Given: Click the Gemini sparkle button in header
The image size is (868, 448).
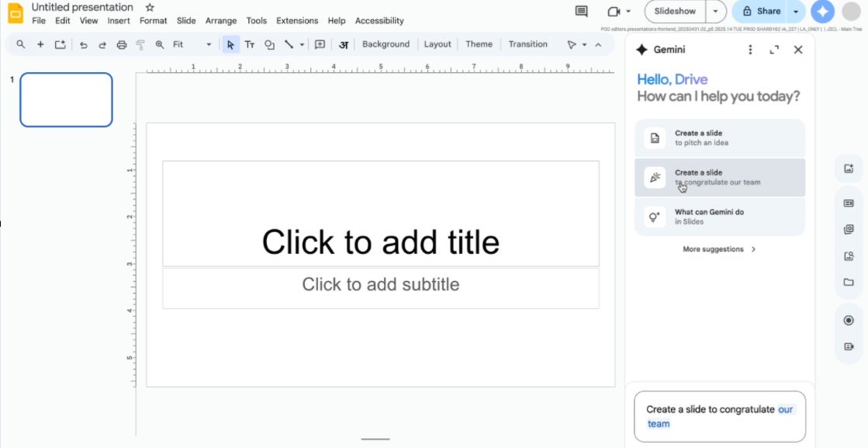Looking at the screenshot, I should point(822,12).
